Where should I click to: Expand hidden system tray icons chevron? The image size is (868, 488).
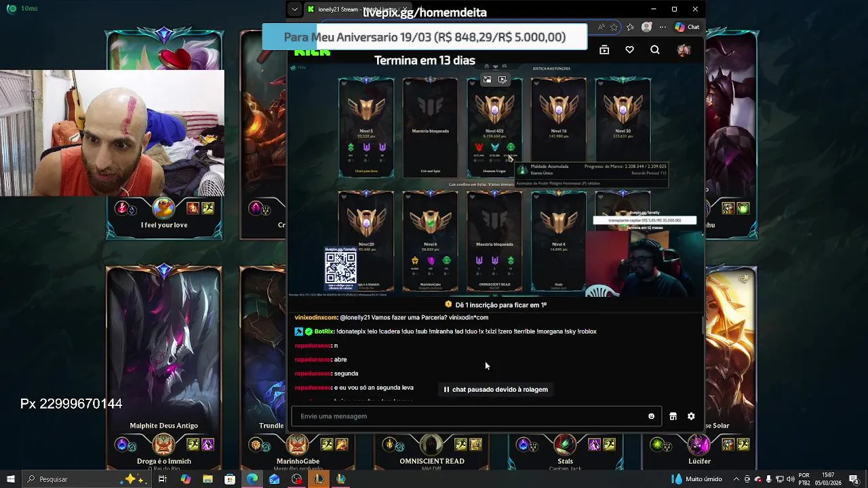click(x=737, y=479)
